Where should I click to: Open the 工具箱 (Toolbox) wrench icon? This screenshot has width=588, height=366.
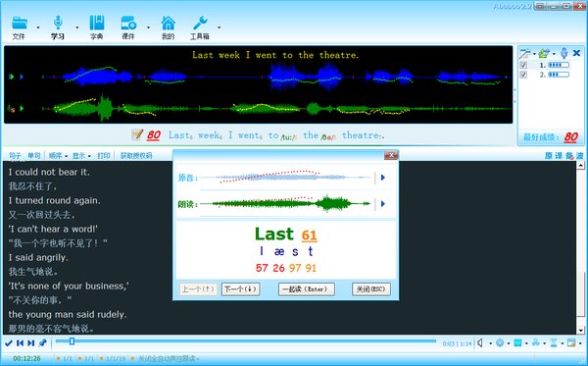click(x=200, y=23)
